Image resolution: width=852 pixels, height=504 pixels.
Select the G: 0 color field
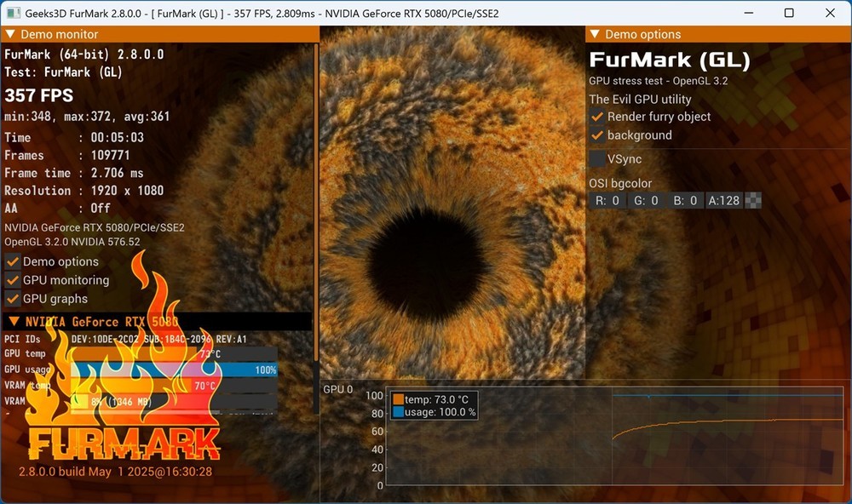click(x=647, y=200)
